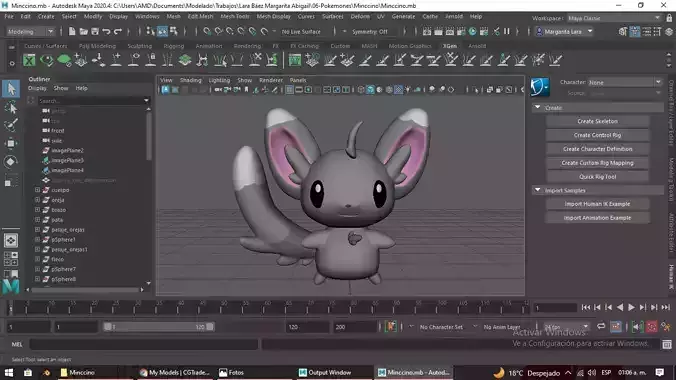This screenshot has width=676, height=380.
Task: Open the Margarita Lara account dropdown
Action: pos(565,31)
